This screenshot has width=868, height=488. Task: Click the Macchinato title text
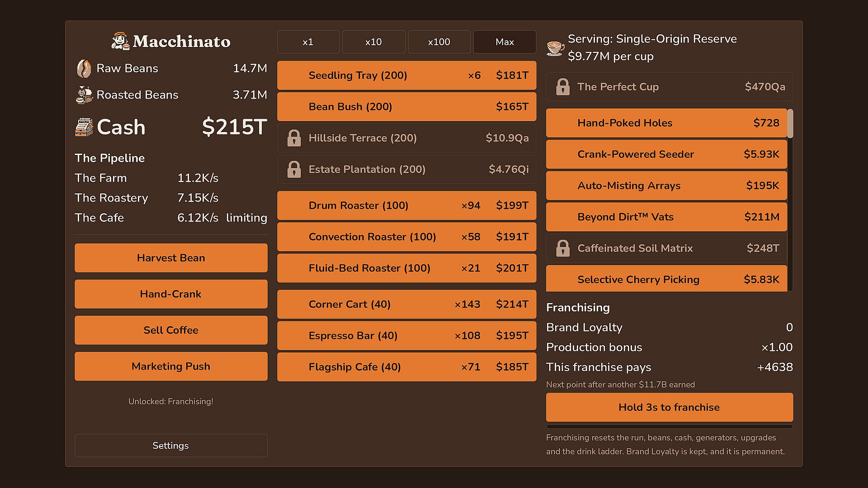182,42
